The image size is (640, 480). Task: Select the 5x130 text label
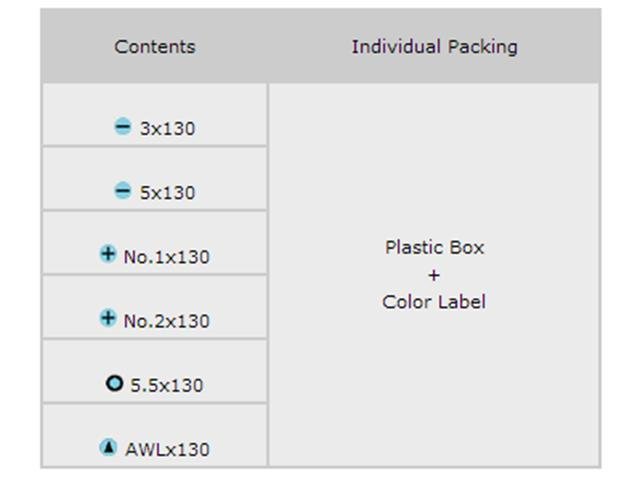[x=167, y=193]
